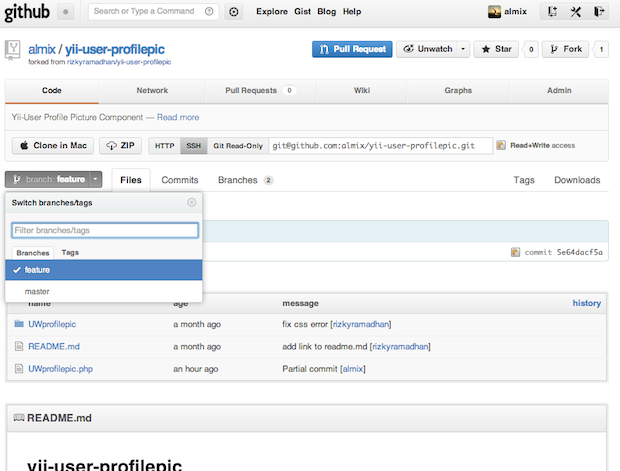Select Git Read-Only clone protocol

click(238, 146)
